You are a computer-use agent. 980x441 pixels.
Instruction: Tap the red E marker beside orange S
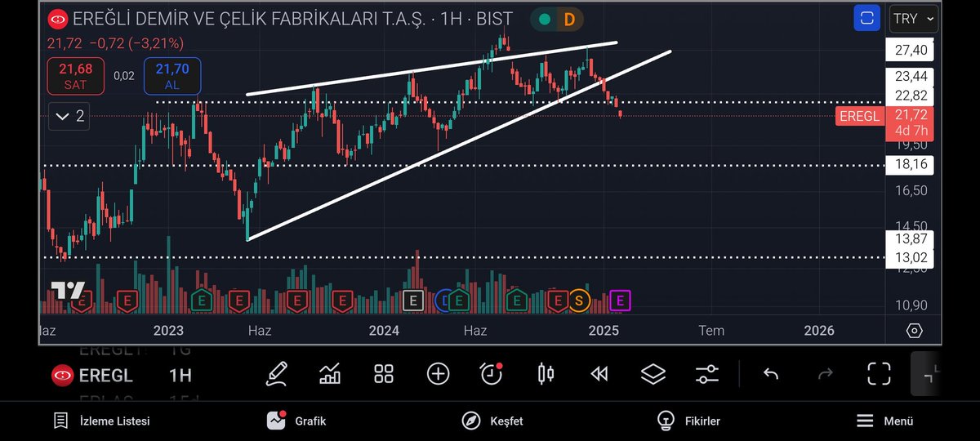tap(559, 301)
